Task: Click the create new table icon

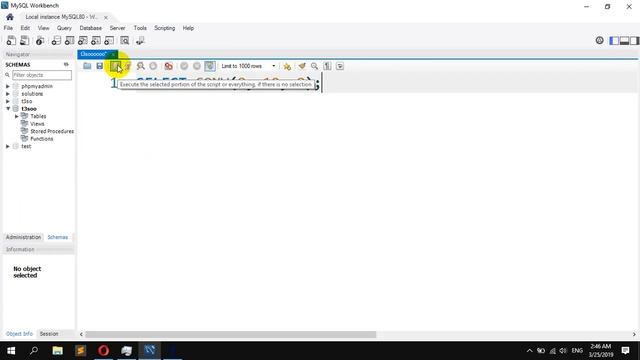Action: [69, 40]
